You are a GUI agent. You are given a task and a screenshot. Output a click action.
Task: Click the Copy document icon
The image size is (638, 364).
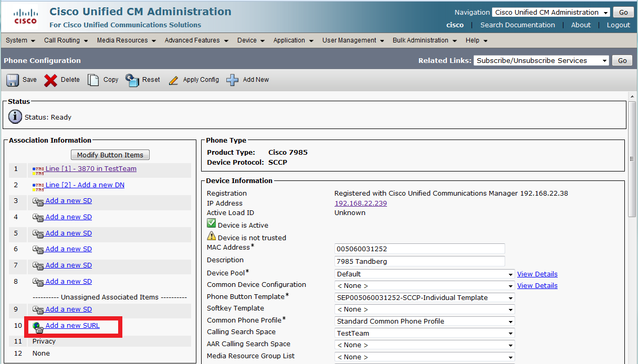(93, 80)
